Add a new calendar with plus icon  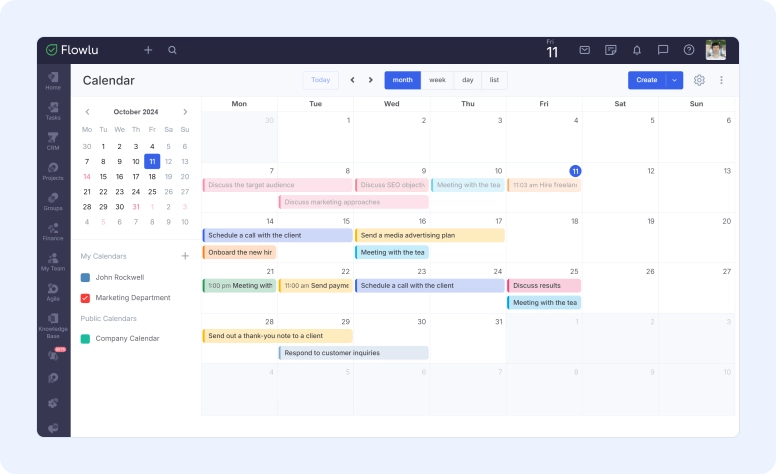(185, 256)
